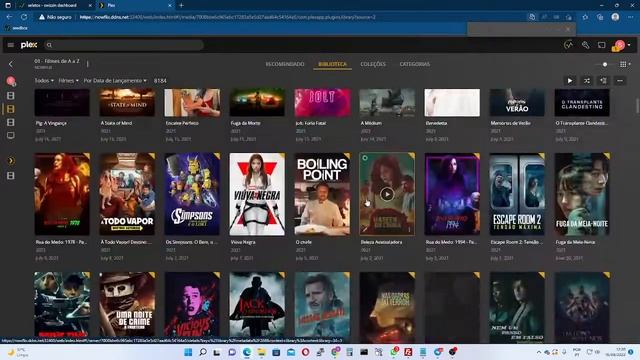The width and height of the screenshot is (640, 360).
Task: Open the Viúva Negra poster
Action: coord(257,194)
